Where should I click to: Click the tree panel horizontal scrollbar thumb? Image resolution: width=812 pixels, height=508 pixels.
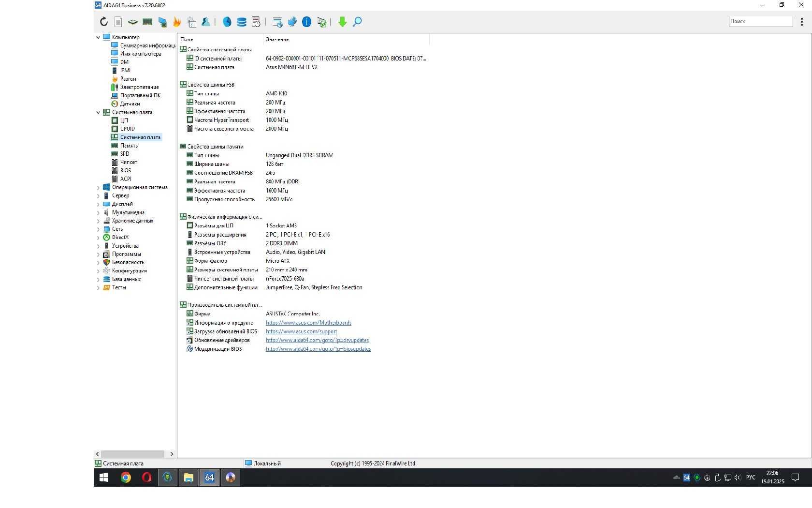(132, 454)
